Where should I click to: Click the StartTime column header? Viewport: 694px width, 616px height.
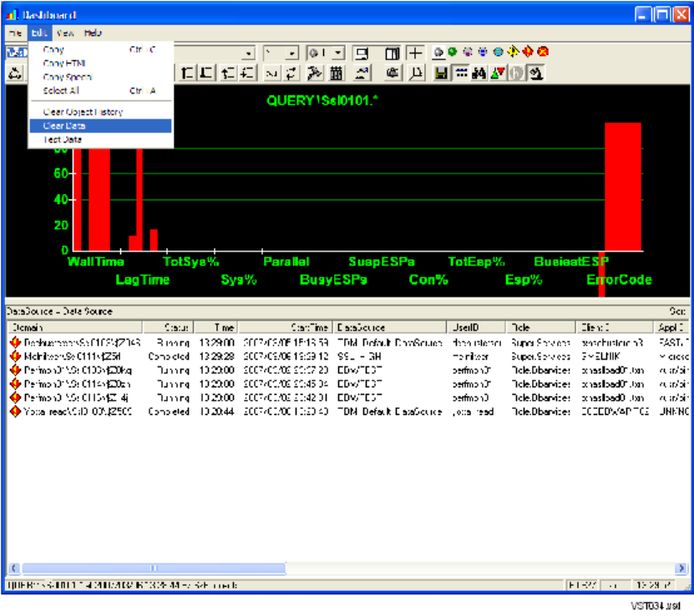(286, 328)
